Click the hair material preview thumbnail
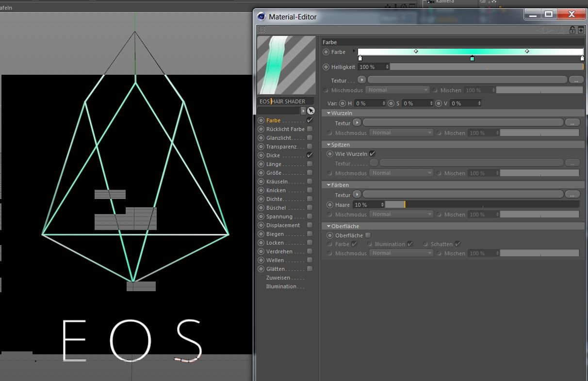The image size is (588, 381). pyautogui.click(x=287, y=66)
